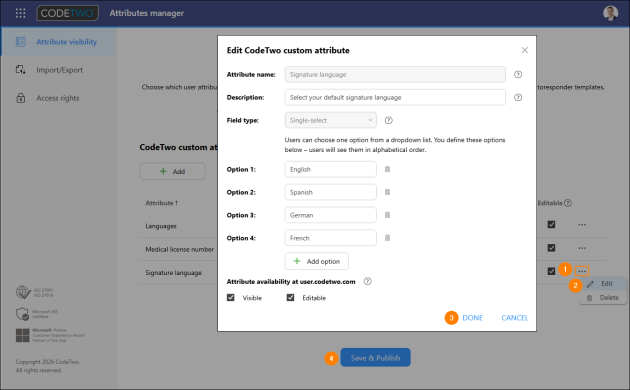Screen dimensions: 630x390
Task: Sort by the Attribute column header
Action: click(x=162, y=203)
